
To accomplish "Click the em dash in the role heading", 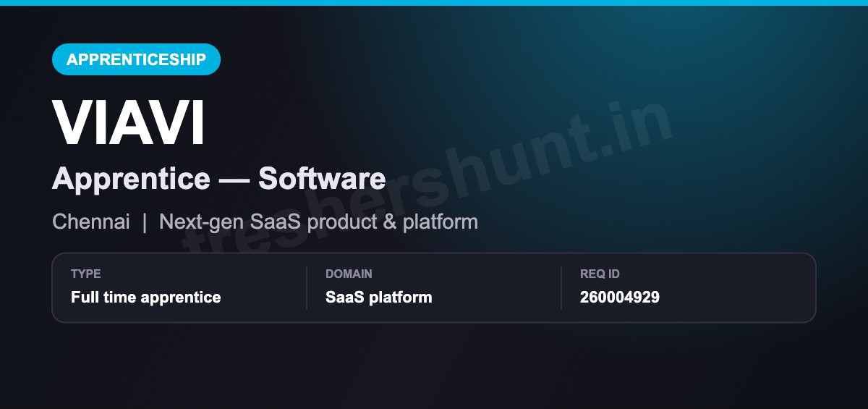I will [x=234, y=180].
